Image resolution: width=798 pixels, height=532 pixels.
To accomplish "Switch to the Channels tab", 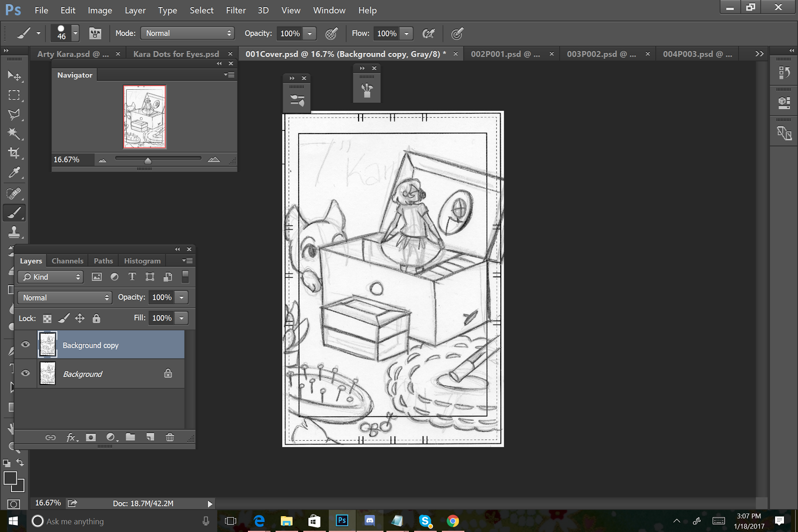I will click(67, 261).
